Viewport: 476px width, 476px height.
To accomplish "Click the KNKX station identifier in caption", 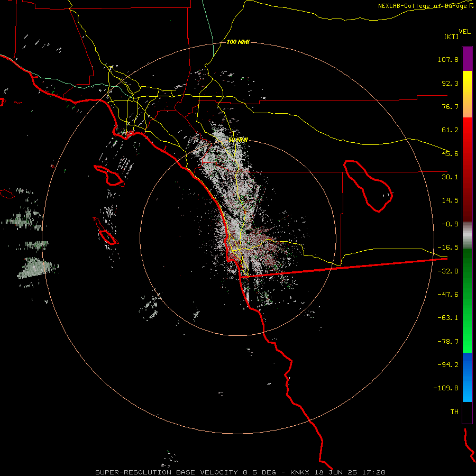I will coord(300,472).
